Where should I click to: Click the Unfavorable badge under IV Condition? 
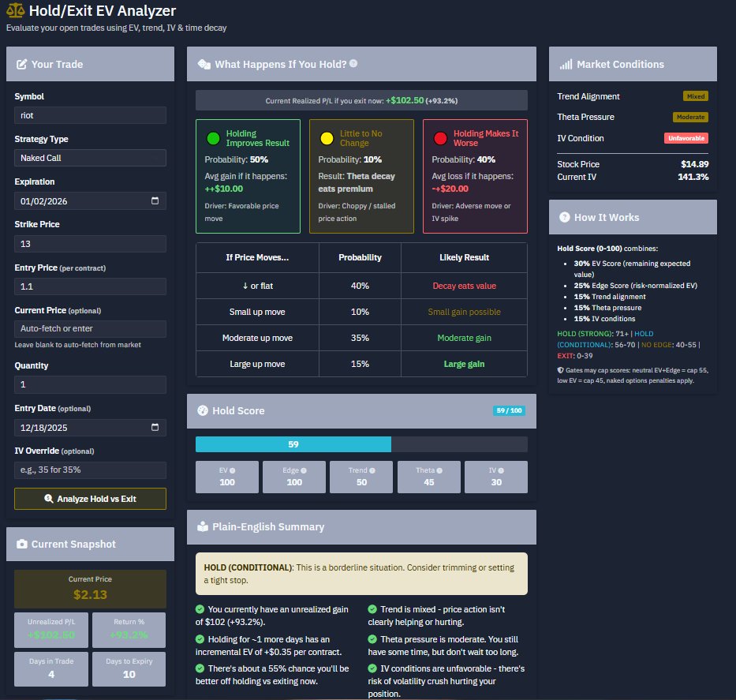point(686,137)
